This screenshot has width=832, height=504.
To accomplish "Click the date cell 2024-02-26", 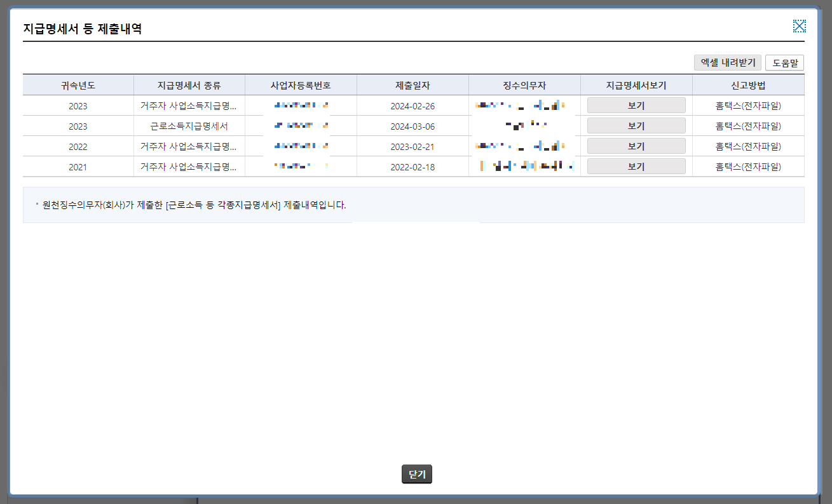I will pos(413,106).
